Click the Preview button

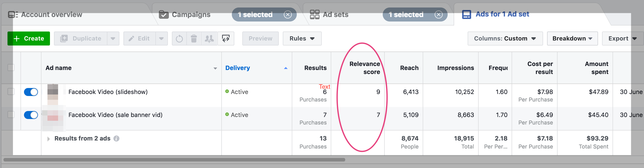pyautogui.click(x=260, y=38)
